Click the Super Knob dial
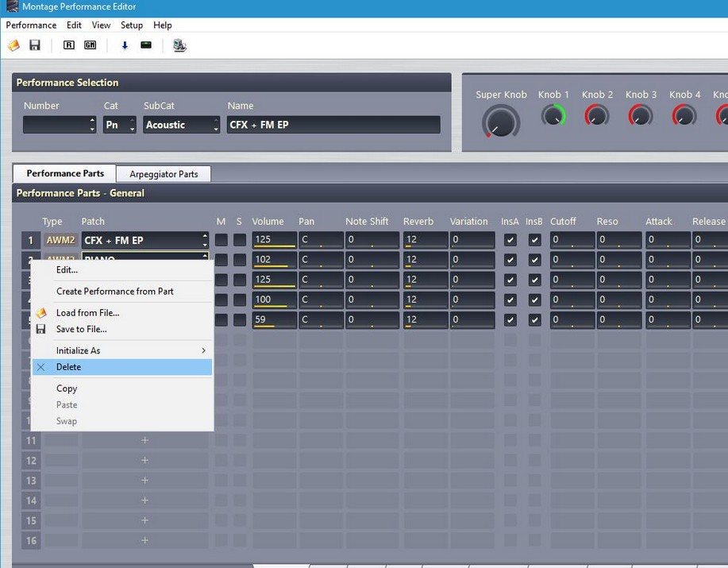 (x=500, y=122)
